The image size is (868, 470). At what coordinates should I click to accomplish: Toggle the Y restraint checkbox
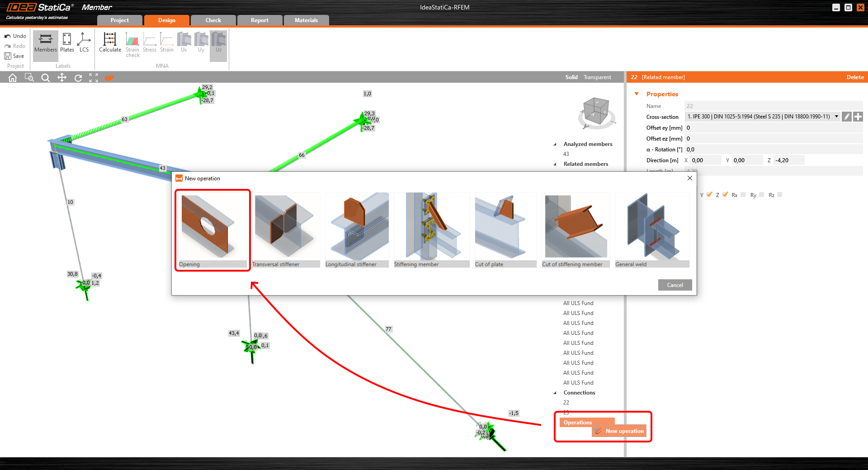(710, 194)
